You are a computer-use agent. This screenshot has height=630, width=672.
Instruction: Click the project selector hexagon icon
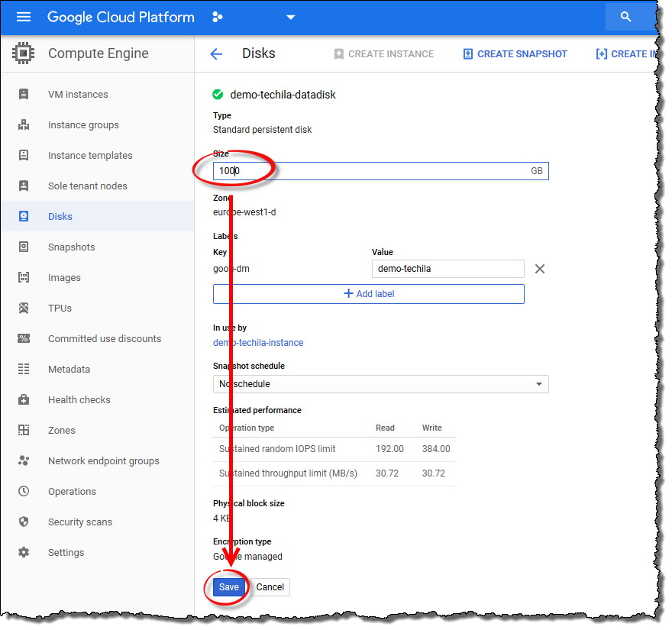click(x=218, y=17)
